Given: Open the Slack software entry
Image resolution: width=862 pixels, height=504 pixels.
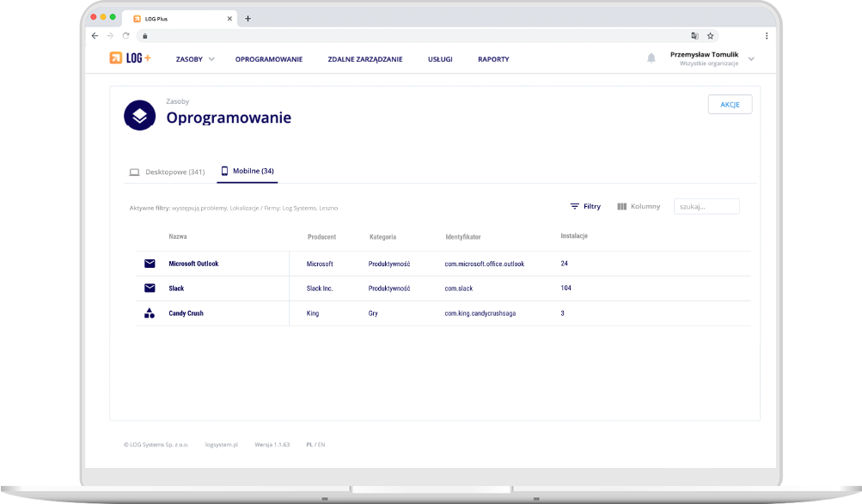Looking at the screenshot, I should point(176,288).
